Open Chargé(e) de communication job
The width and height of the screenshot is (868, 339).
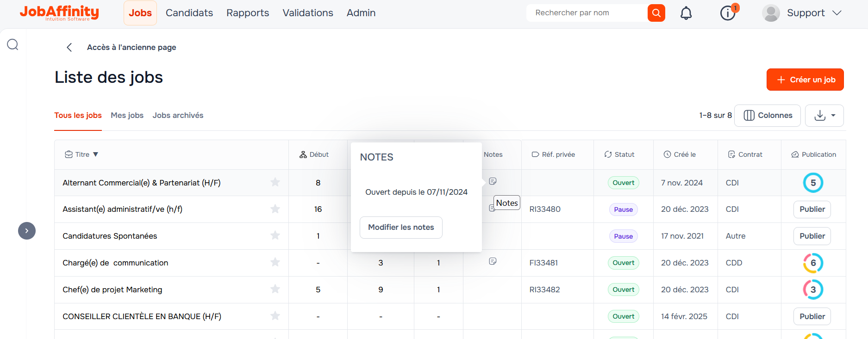coord(115,263)
